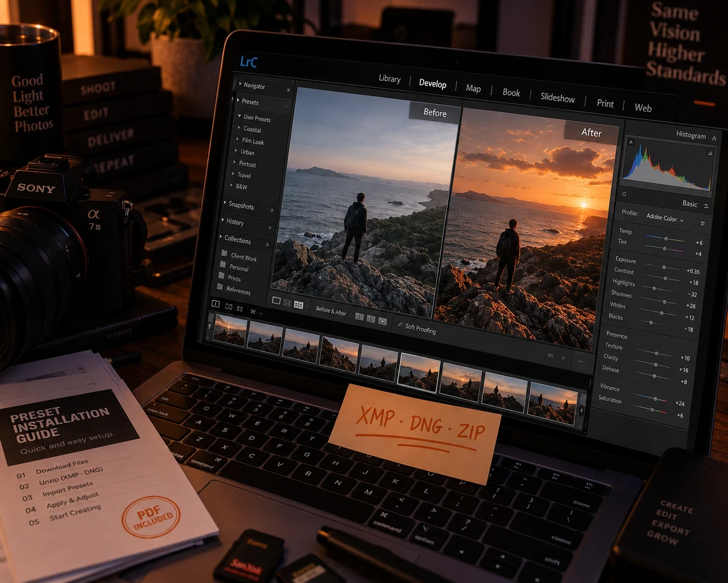Viewport: 728px width, 583px height.
Task: Click the LrC logo
Action: 249,62
